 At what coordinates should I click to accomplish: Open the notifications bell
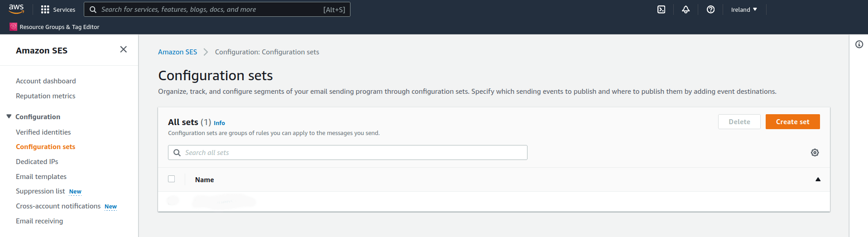click(x=686, y=10)
